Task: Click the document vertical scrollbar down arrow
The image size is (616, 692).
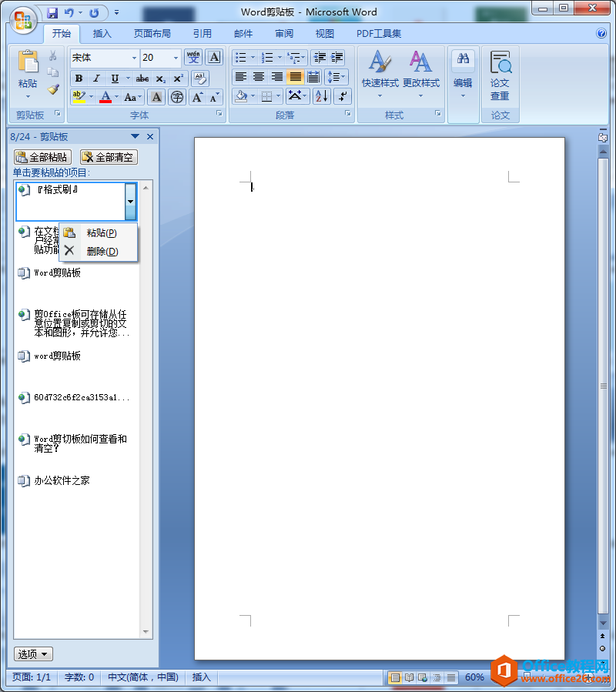Action: (603, 623)
